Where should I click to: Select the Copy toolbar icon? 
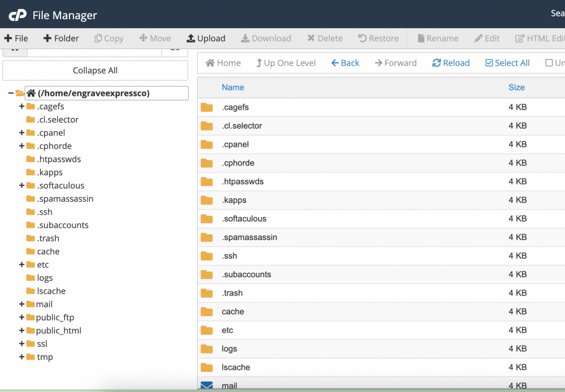click(x=108, y=38)
